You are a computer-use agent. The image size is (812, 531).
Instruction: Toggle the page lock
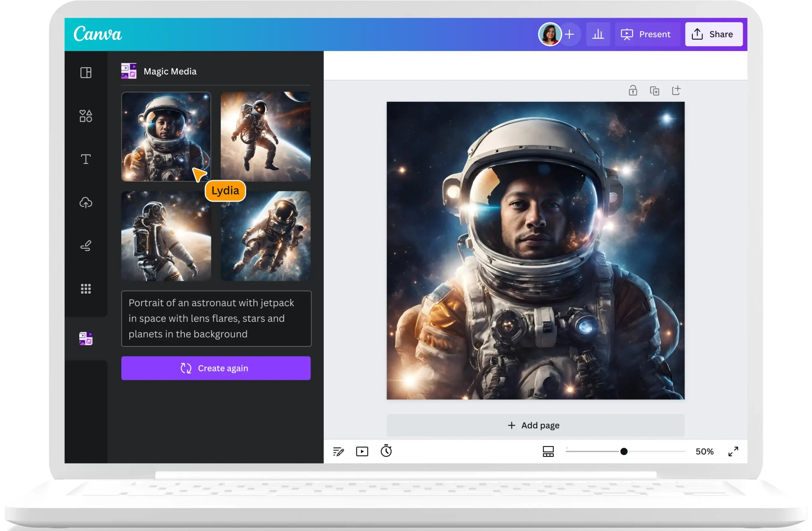tap(633, 90)
